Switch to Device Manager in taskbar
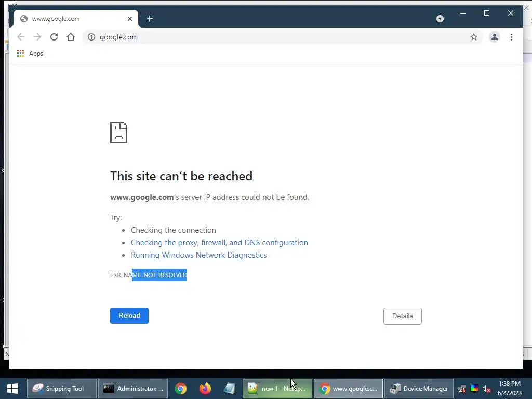The height and width of the screenshot is (399, 532). pyautogui.click(x=419, y=389)
